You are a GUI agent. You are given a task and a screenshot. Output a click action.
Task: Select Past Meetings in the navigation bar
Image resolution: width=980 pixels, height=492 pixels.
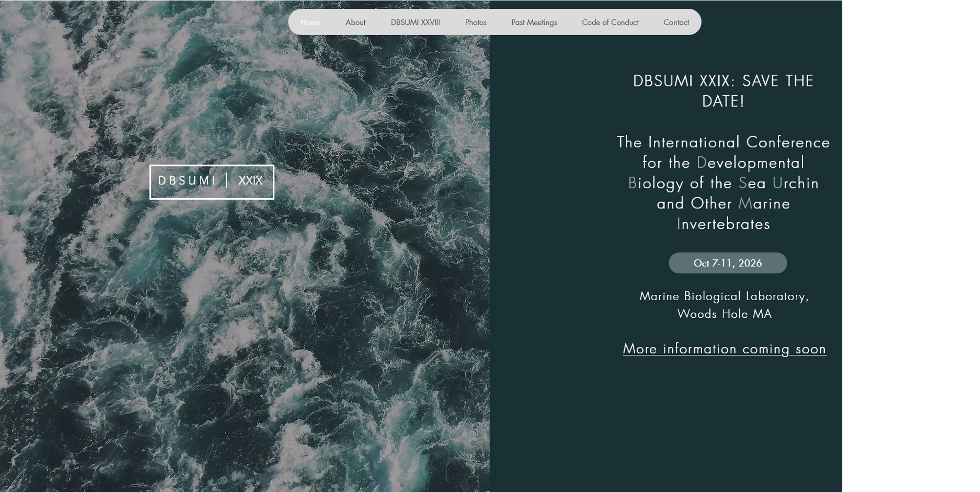534,22
